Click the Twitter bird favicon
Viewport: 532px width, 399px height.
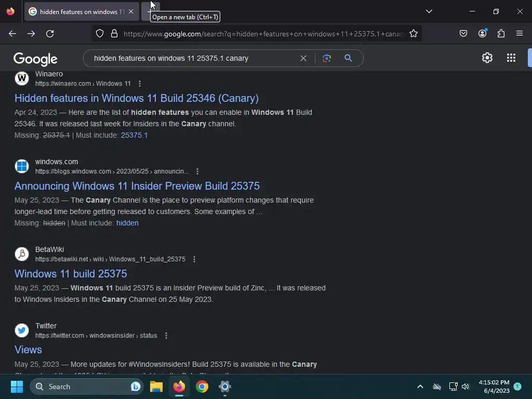22,330
